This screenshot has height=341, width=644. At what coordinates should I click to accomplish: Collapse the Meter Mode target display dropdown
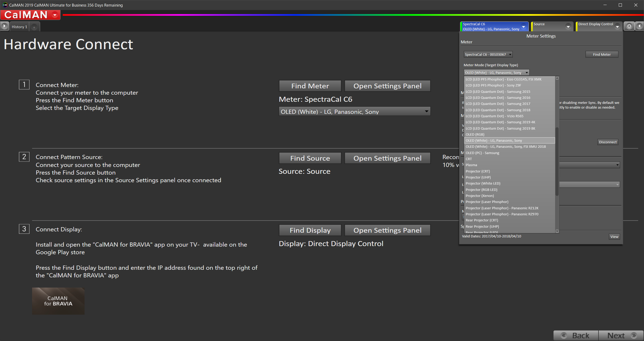coord(496,73)
